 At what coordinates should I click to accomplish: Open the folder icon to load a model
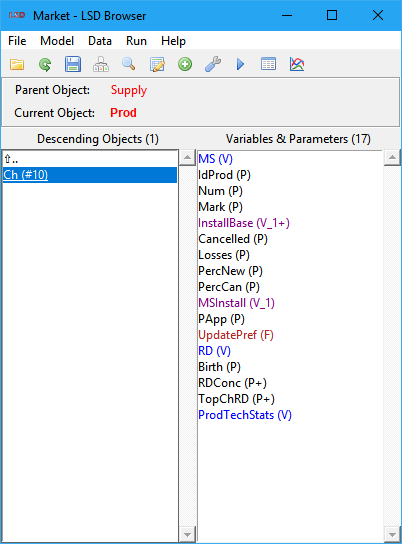(17, 65)
